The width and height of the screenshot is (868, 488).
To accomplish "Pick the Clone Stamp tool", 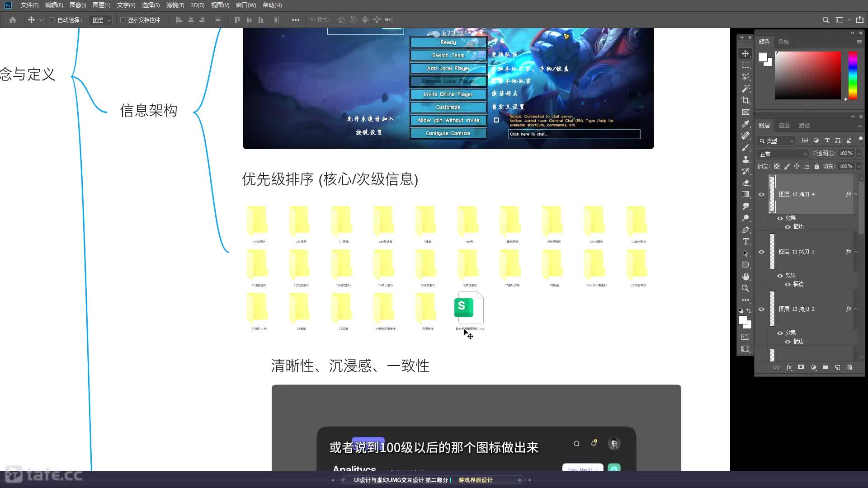I will pyautogui.click(x=745, y=159).
